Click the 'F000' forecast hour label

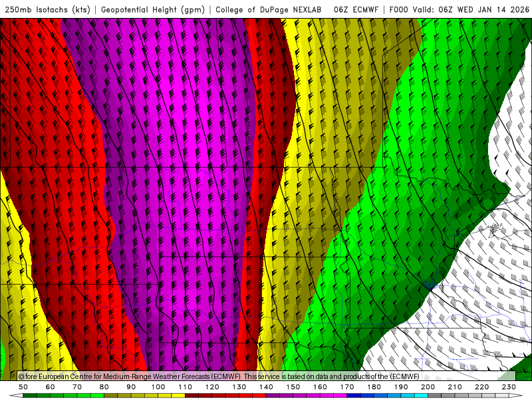click(398, 9)
